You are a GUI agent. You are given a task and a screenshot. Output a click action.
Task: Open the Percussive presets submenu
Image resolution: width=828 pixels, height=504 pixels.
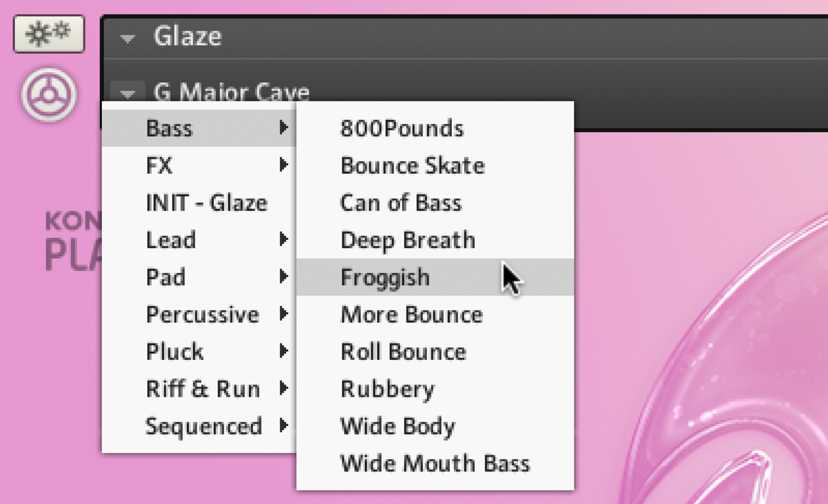pos(203,314)
